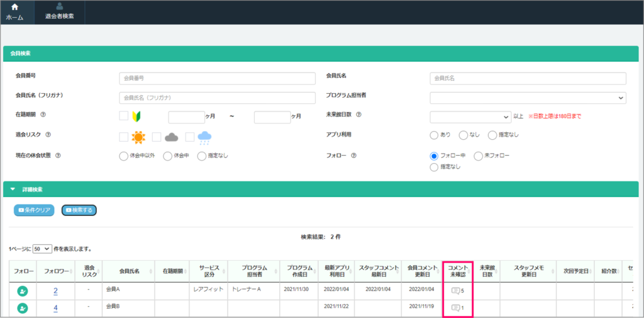The image size is (644, 318).
Task: Select 未フォロー radio button
Action: (x=479, y=156)
